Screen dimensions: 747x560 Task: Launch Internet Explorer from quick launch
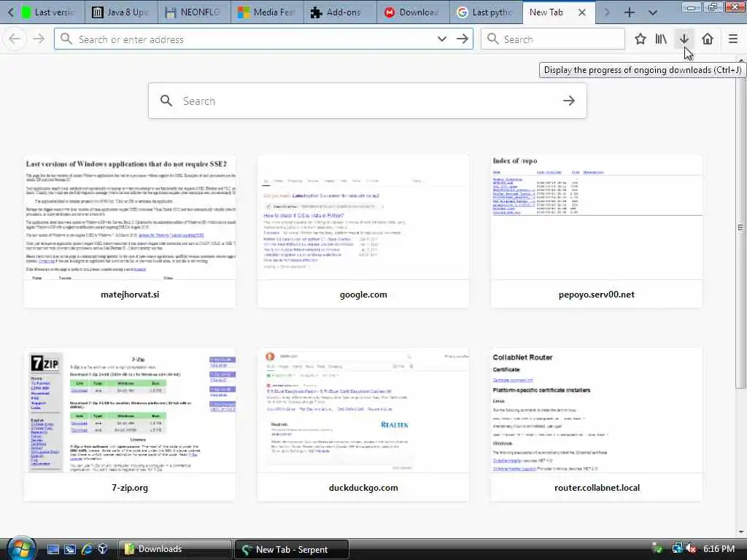click(86, 549)
